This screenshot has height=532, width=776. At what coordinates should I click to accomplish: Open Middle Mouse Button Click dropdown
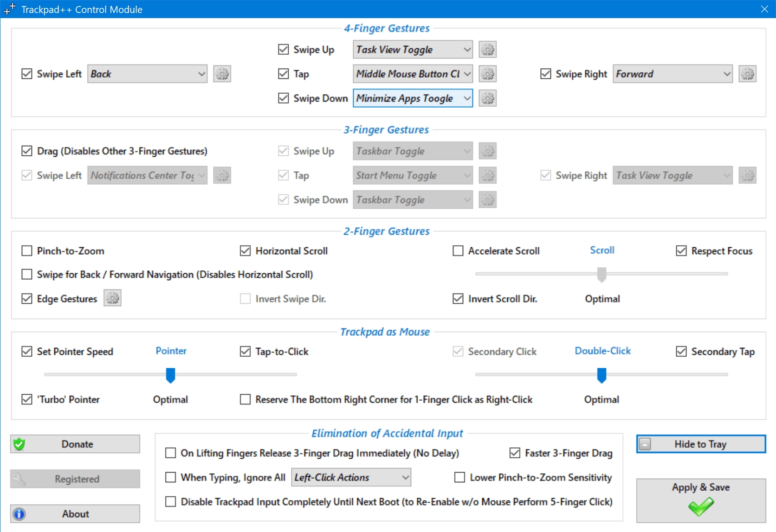tap(413, 74)
